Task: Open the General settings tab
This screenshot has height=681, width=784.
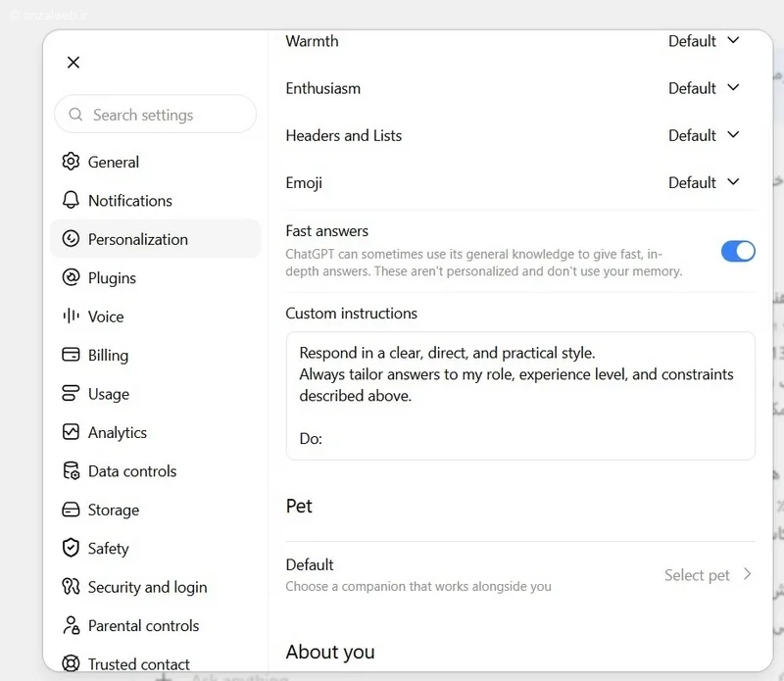Action: [155, 162]
